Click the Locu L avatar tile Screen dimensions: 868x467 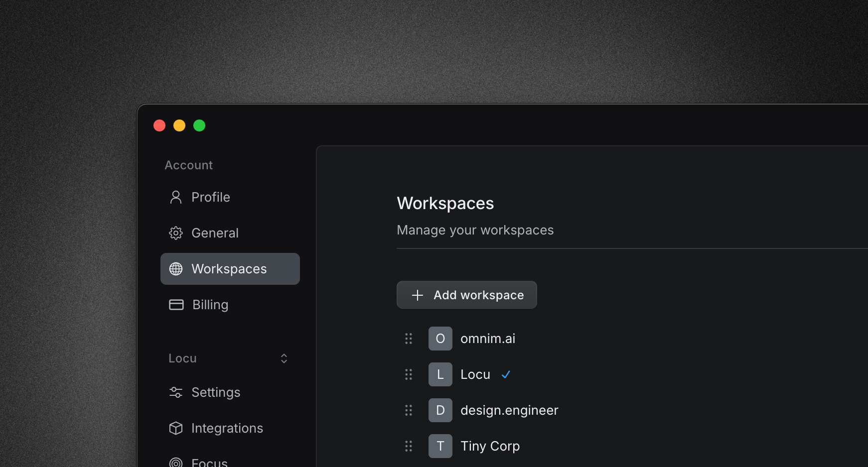pos(440,374)
